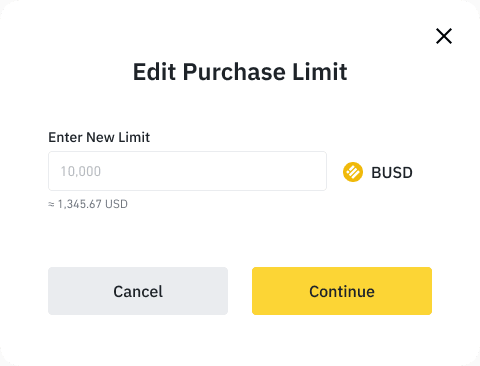Screen dimensions: 480x366
Task: Tap the Binance USD token logo
Action: point(353,172)
